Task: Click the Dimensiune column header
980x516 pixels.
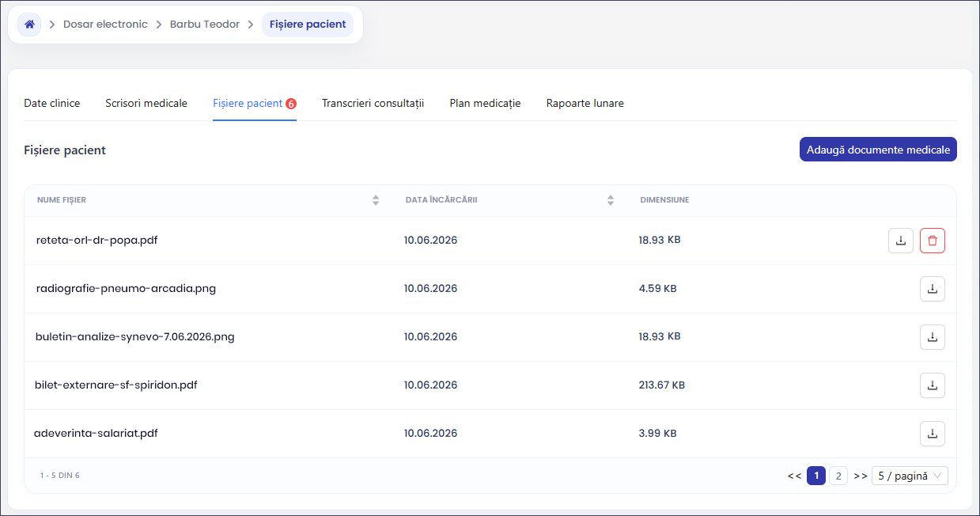Action: (x=664, y=200)
